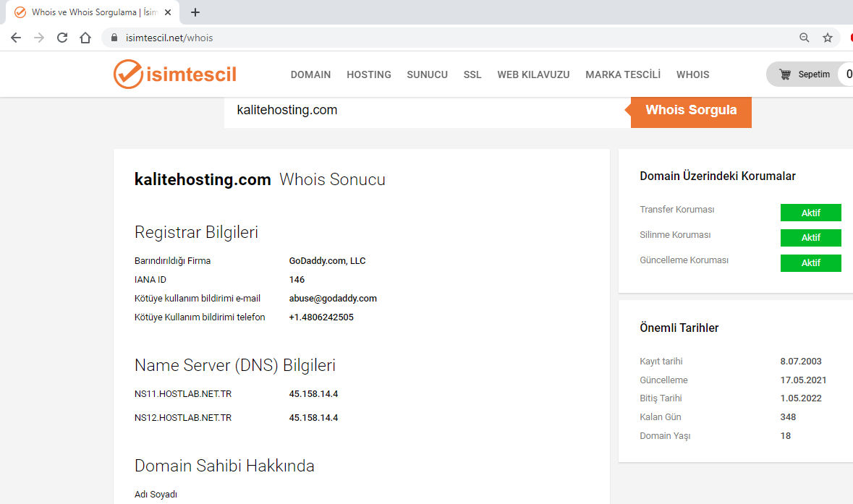Click the Kayıt tarihi label
The height and width of the screenshot is (504, 853).
661,361
